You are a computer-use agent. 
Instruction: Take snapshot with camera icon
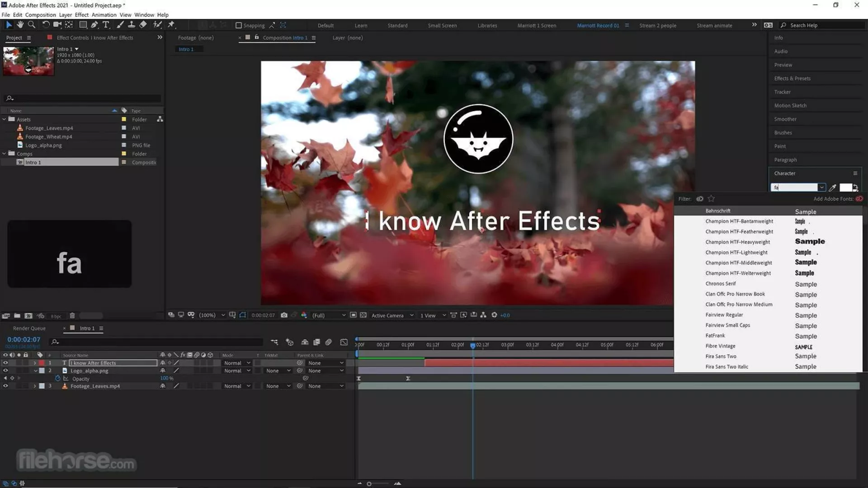point(284,315)
